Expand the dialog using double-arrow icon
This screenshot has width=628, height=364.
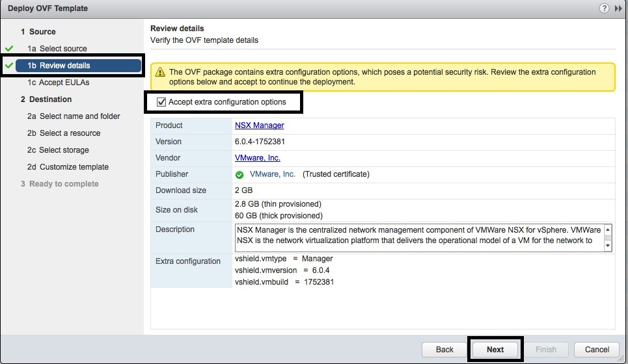tap(618, 8)
